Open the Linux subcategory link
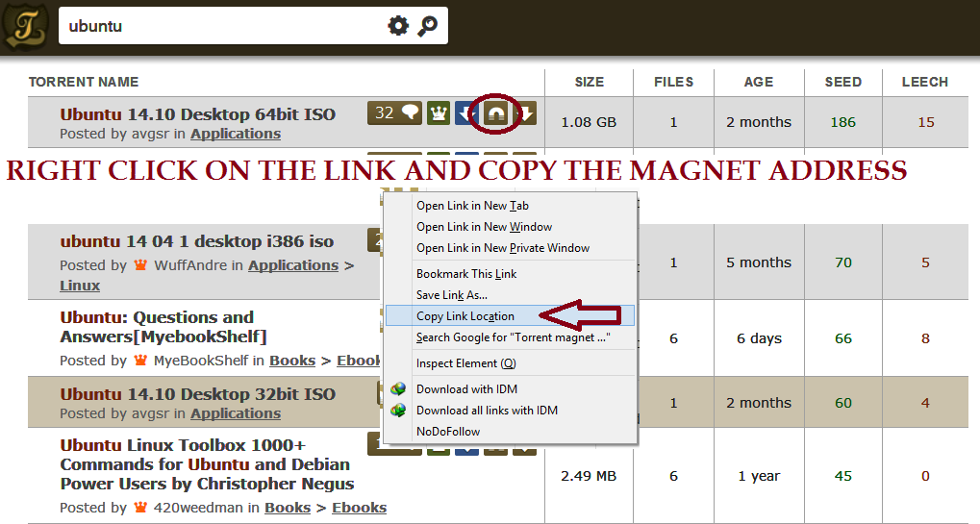The width and height of the screenshot is (980, 524). pyautogui.click(x=80, y=286)
